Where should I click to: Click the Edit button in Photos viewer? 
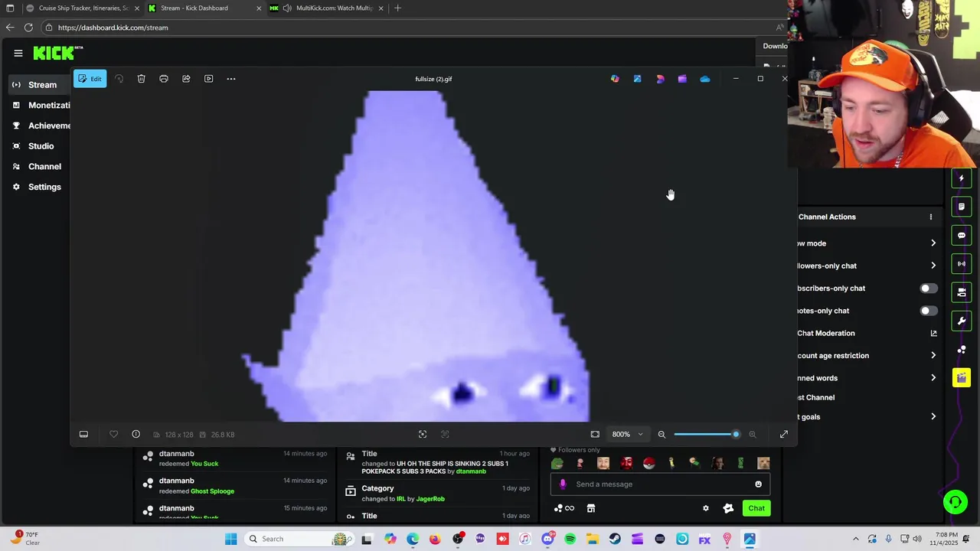(x=90, y=79)
